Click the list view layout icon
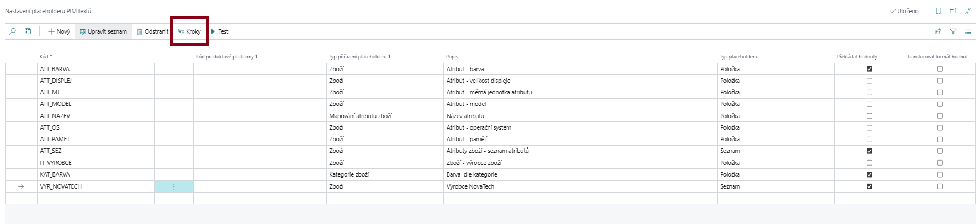 tap(968, 31)
